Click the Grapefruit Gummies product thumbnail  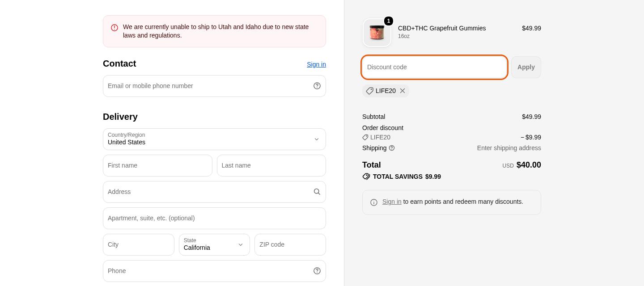click(x=377, y=33)
